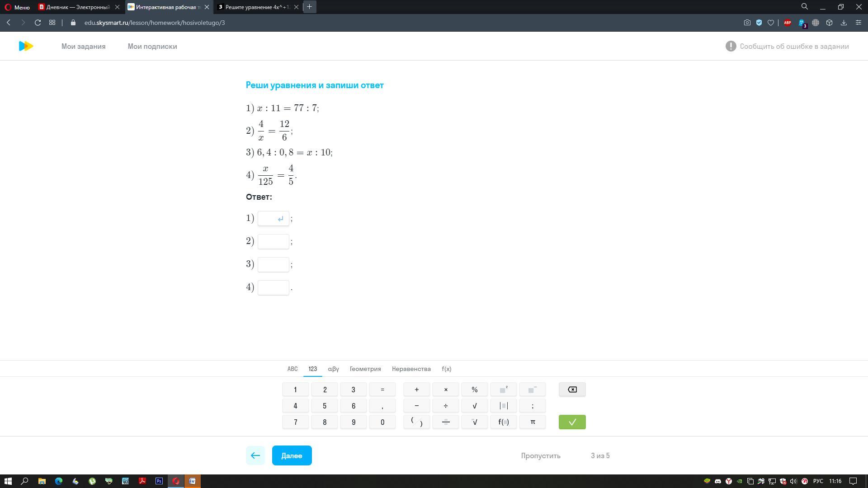Click the back arrow button near Далее

pos(255,455)
